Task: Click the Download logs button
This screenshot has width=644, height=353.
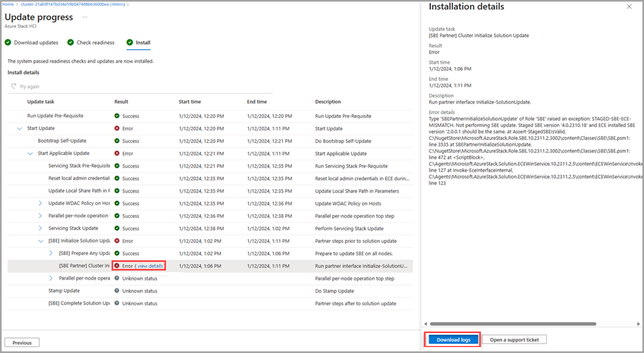Action: (x=453, y=340)
